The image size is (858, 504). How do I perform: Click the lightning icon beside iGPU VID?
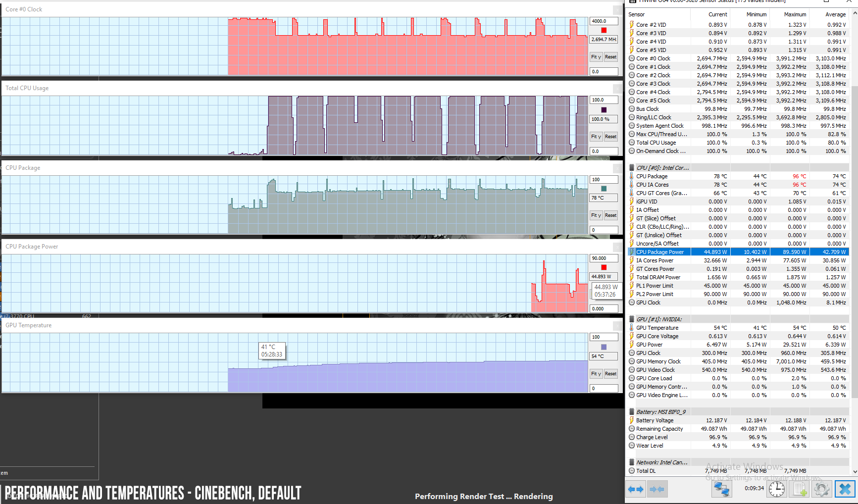[x=632, y=202]
